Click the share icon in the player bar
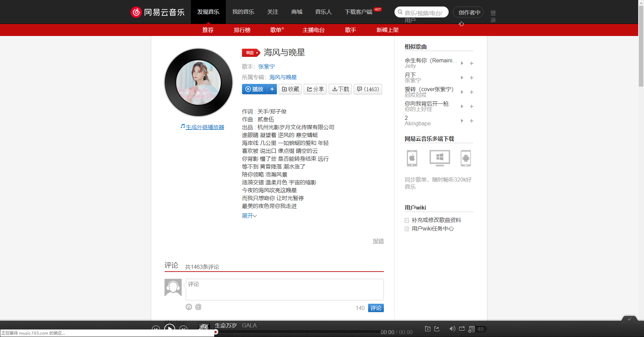Viewport: 644px width, 337px height. click(437, 329)
